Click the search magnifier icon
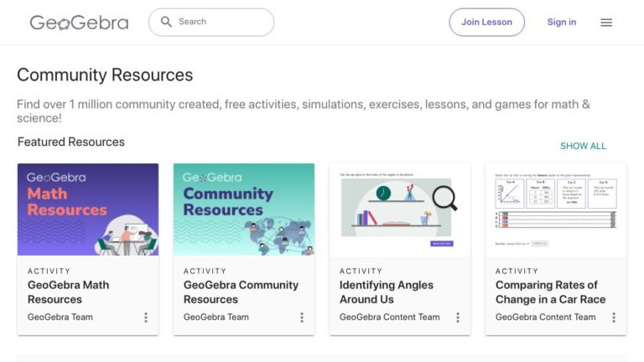Screen dimensions: 644x362 click(166, 22)
